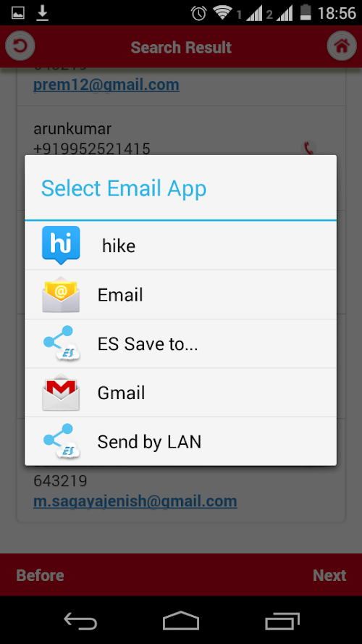Viewport: 362px width, 644px height.
Task: Tap the ES Save to share icon
Action: [x=61, y=343]
